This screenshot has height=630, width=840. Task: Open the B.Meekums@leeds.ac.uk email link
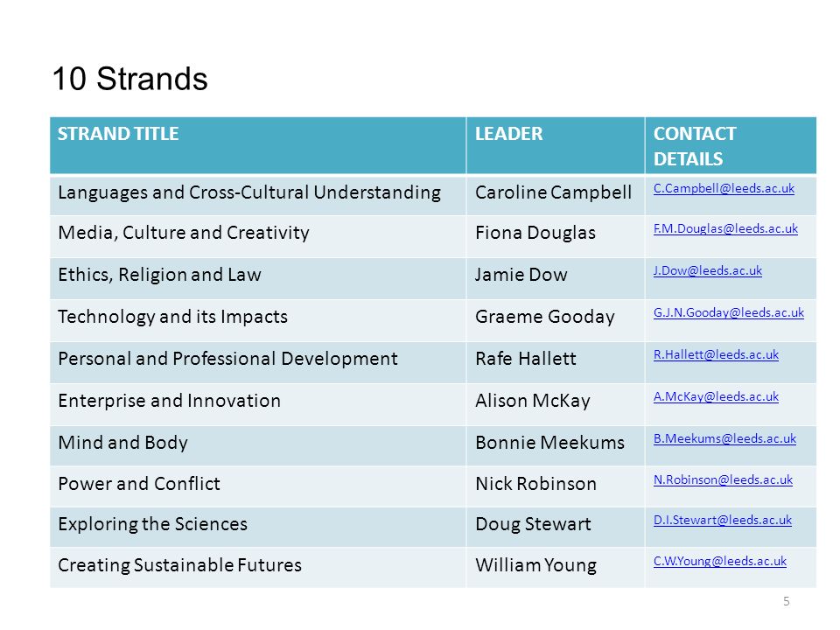724,438
